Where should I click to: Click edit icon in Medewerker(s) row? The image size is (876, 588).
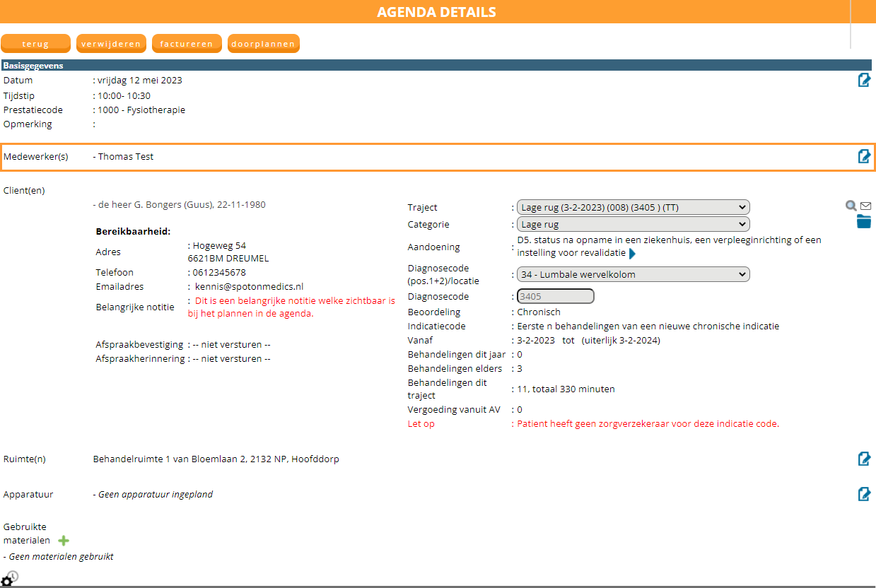(x=863, y=156)
